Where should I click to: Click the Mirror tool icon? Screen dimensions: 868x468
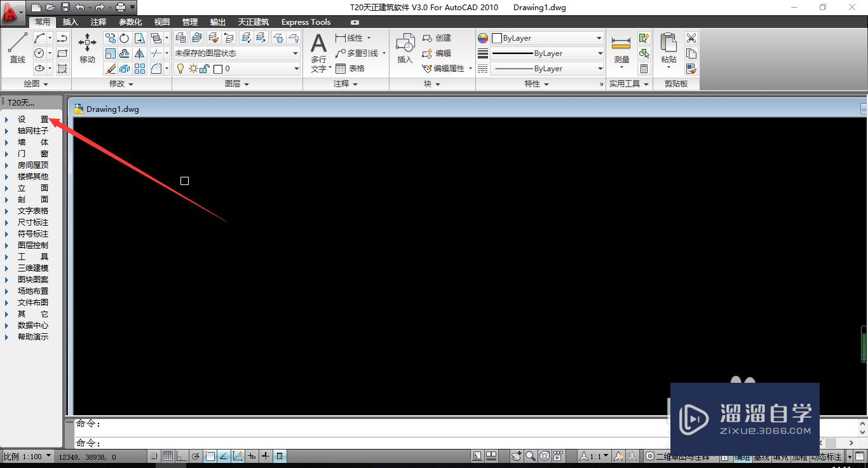click(x=140, y=53)
